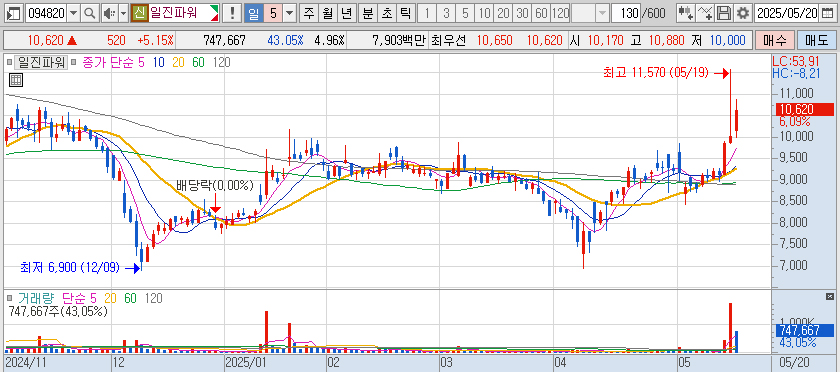The height and width of the screenshot is (372, 840).
Task: Select interval button 10
Action: pyautogui.click(x=484, y=13)
